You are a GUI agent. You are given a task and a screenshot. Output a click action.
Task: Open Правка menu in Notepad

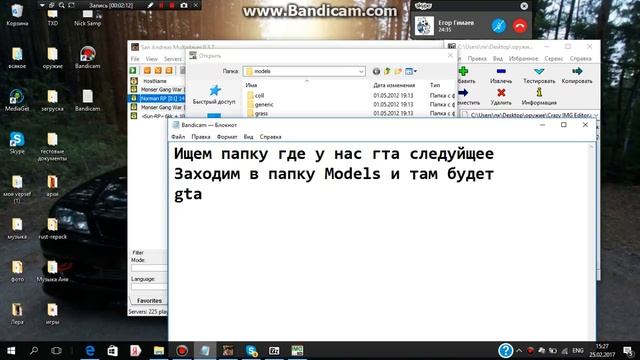(x=201, y=137)
